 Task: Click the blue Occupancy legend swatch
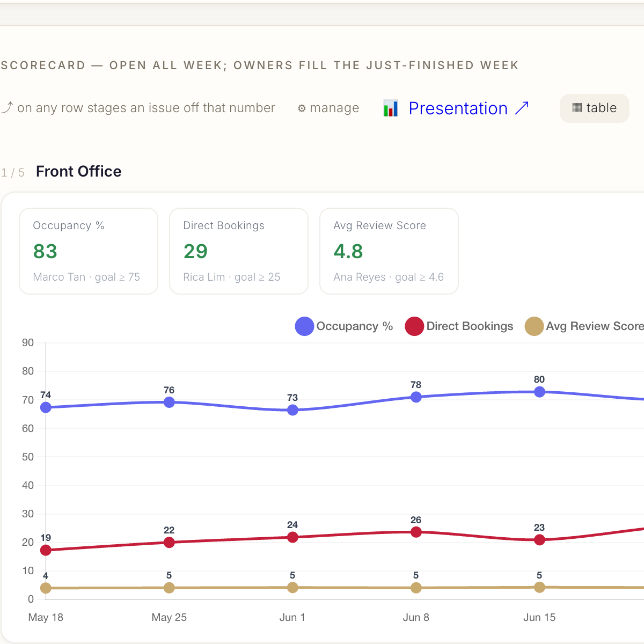(304, 326)
